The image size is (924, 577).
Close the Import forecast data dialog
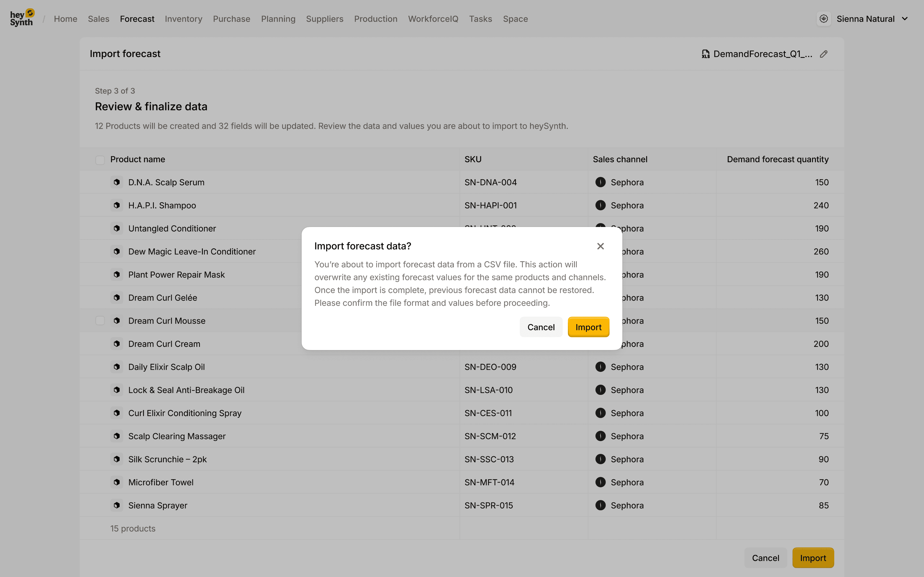(x=600, y=246)
